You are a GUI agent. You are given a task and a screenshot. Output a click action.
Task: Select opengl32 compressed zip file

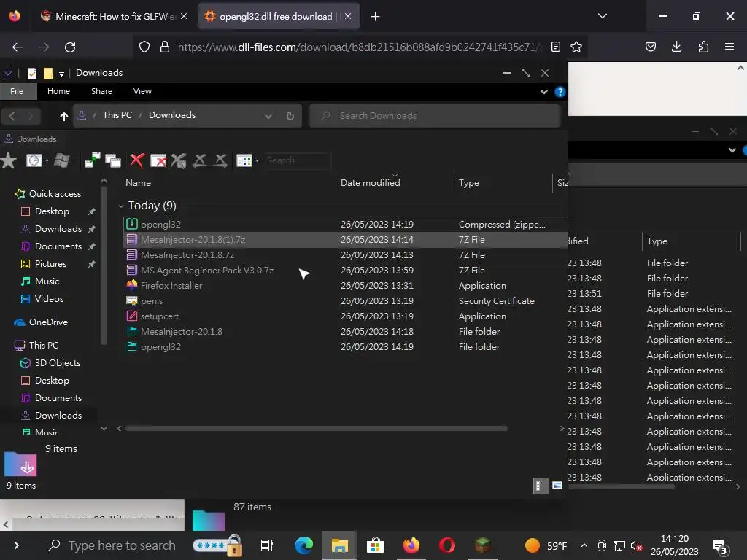(345, 225)
